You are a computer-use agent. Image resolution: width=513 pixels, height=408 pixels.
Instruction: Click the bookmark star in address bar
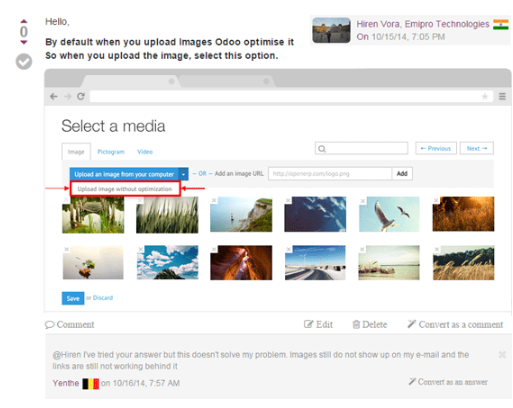pyautogui.click(x=485, y=97)
